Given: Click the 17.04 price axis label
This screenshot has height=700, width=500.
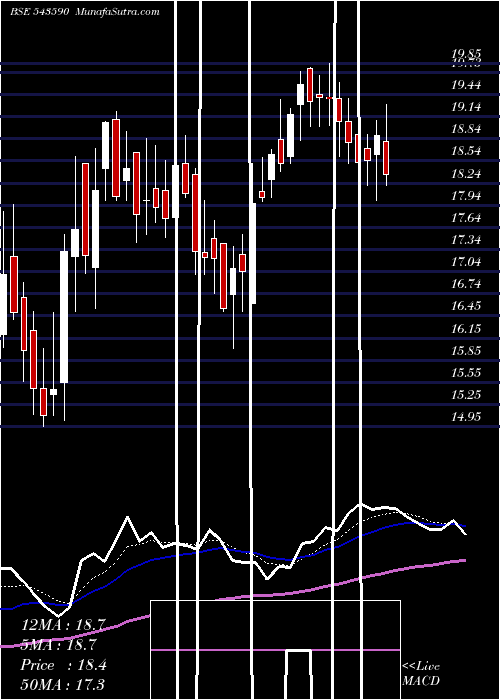Looking at the screenshot, I should click(x=466, y=262).
